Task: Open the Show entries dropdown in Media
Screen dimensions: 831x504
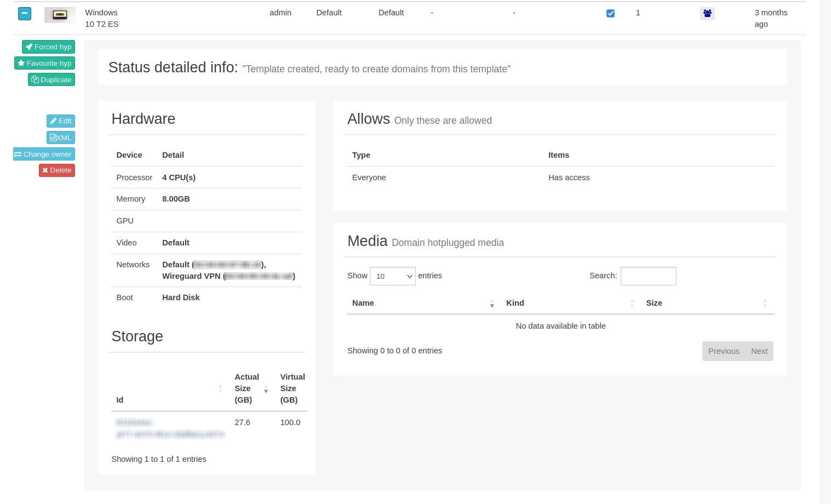Action: point(392,276)
